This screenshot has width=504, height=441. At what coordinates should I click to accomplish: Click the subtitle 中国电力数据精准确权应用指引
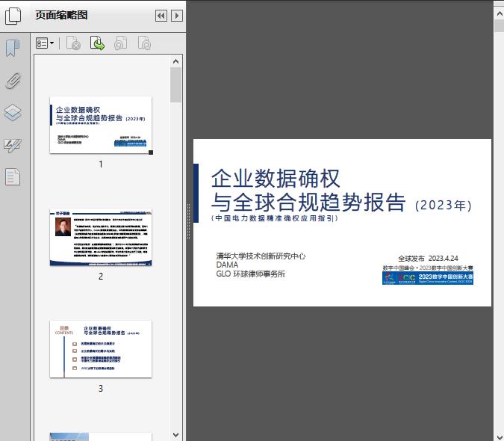click(x=275, y=218)
